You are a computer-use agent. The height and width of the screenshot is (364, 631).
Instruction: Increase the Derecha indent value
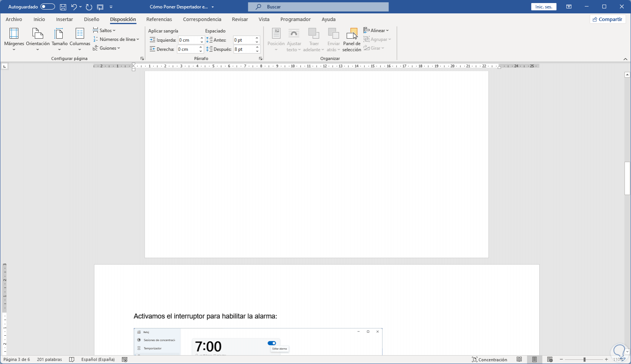(x=201, y=47)
